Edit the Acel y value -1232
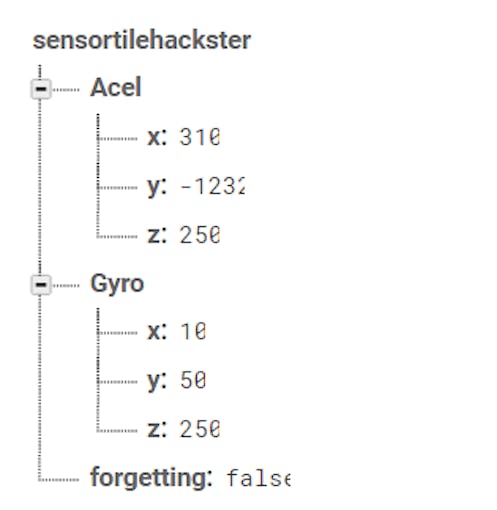Viewport: 497px width, 510px height. coord(212,186)
